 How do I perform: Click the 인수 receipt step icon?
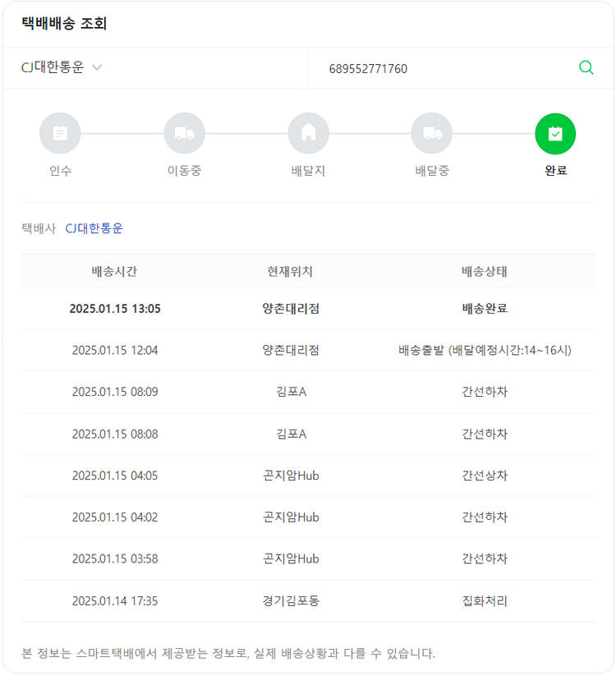(60, 134)
